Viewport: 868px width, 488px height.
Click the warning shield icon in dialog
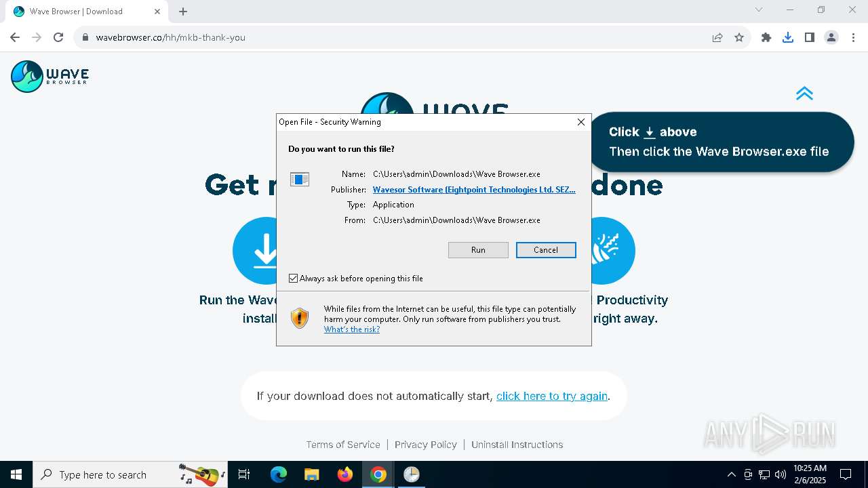coord(300,318)
